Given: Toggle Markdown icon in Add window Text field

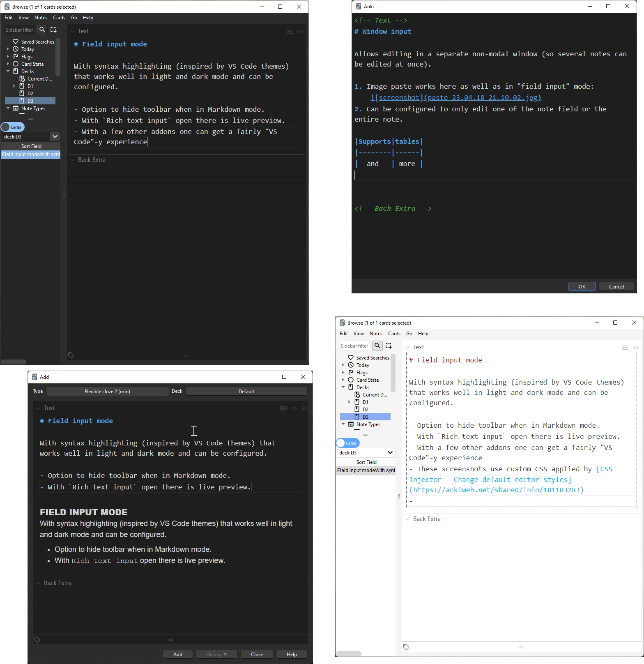Looking at the screenshot, I should (x=283, y=408).
